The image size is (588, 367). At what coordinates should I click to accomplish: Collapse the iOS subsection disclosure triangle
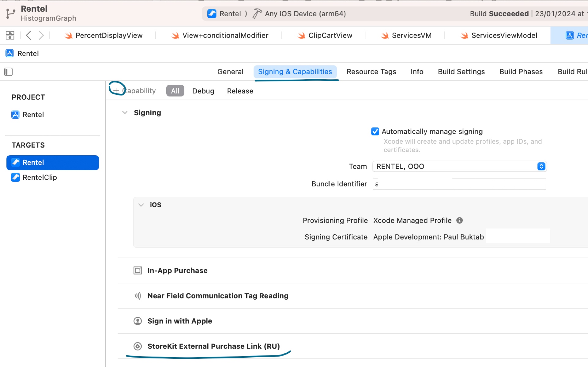click(x=141, y=205)
